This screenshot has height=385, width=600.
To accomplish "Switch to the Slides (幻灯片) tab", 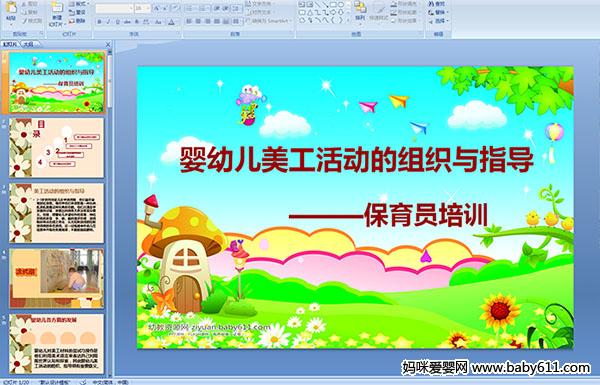I will pos(10,44).
